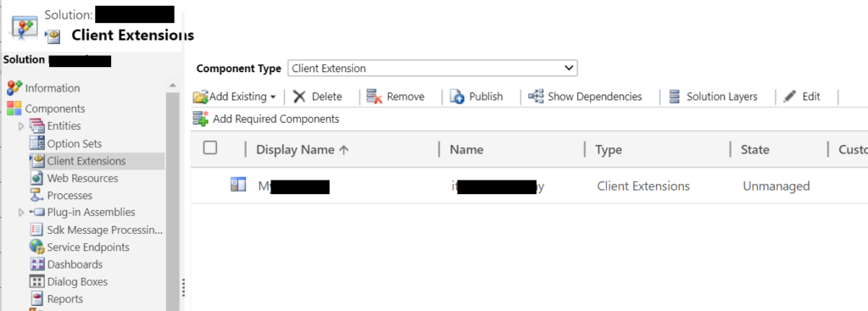Toggle the select-all checkbox in grid header
868x311 pixels.
(x=210, y=147)
